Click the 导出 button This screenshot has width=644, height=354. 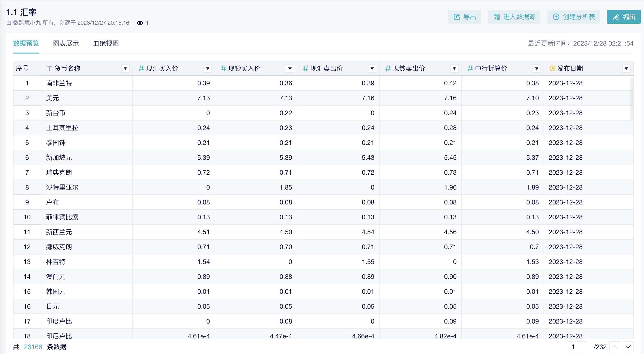point(464,17)
